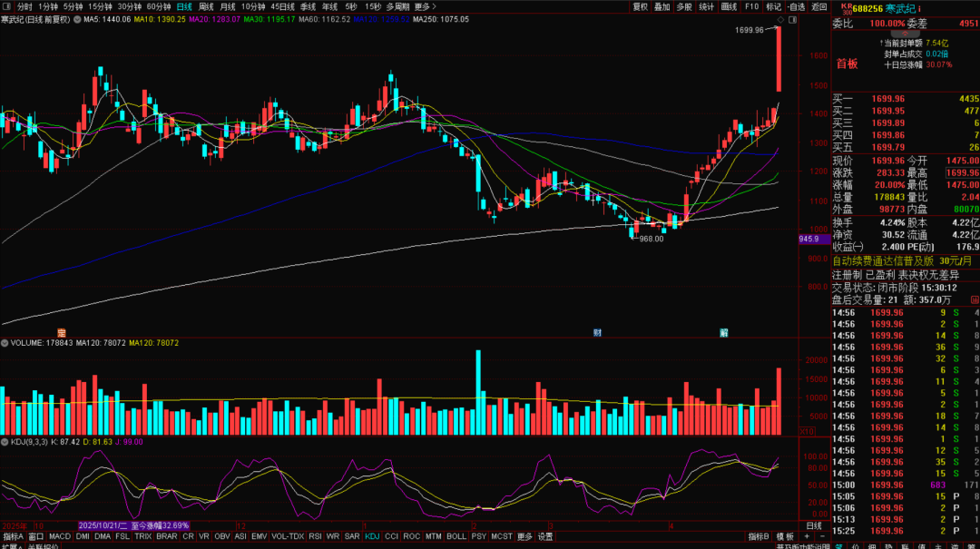Image resolution: width=980 pixels, height=549 pixels.
Task: Toggle the 60分钟 period view
Action: click(159, 6)
